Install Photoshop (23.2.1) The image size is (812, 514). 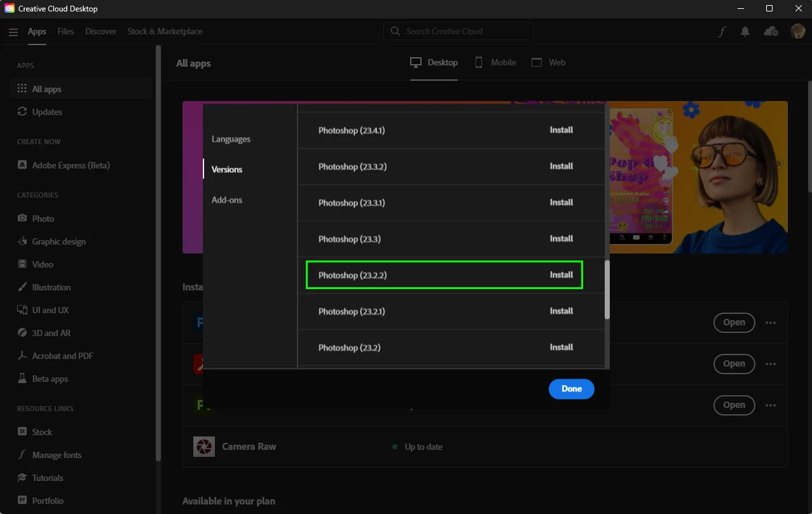point(561,311)
